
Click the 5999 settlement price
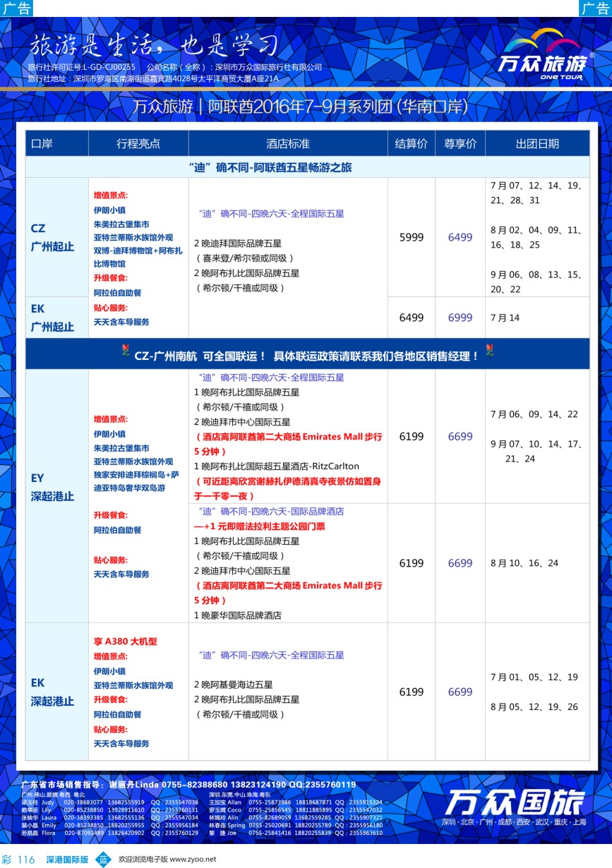[412, 237]
